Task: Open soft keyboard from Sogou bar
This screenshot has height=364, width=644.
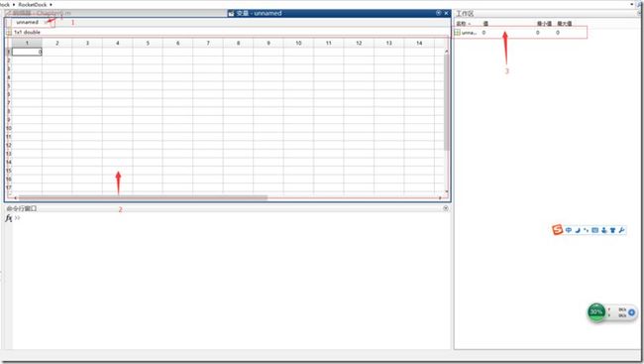Action: point(594,230)
